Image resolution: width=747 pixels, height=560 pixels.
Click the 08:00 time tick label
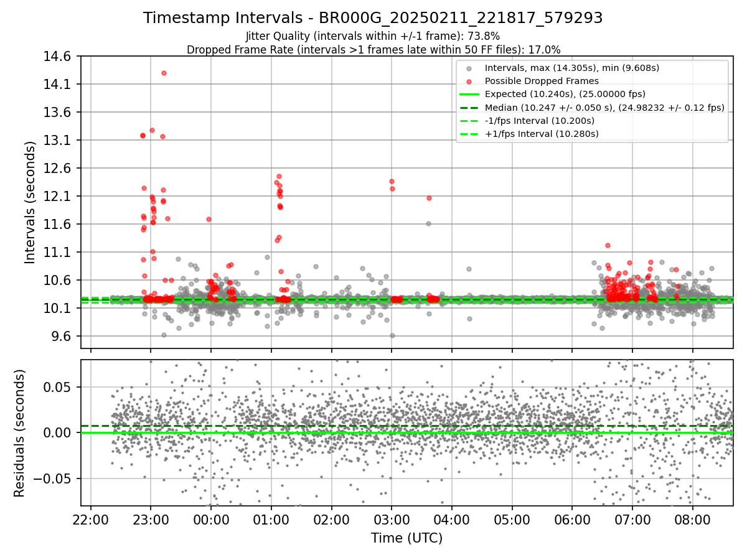click(x=692, y=520)
